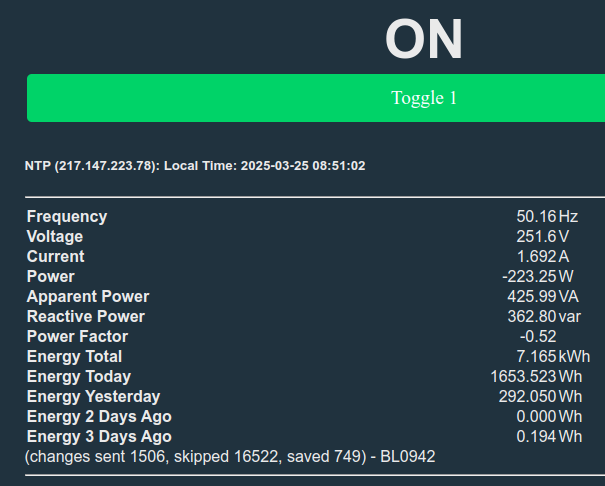Screen dimensions: 605x486
Task: Click the 50.16 Hz frequency value
Action: pos(547,216)
